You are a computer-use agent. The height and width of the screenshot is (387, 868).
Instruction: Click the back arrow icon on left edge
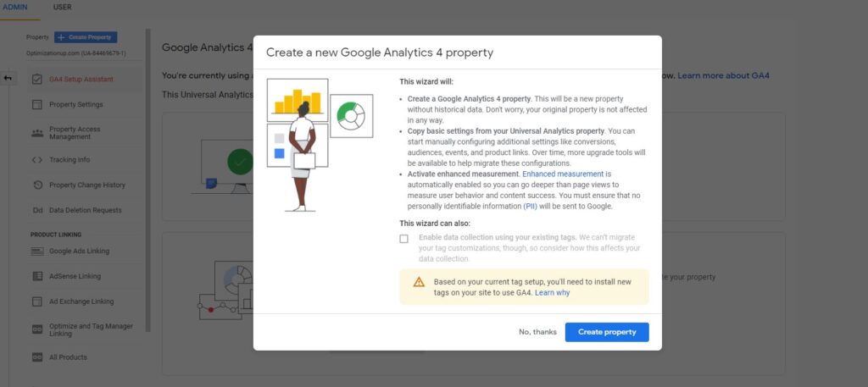tap(8, 79)
